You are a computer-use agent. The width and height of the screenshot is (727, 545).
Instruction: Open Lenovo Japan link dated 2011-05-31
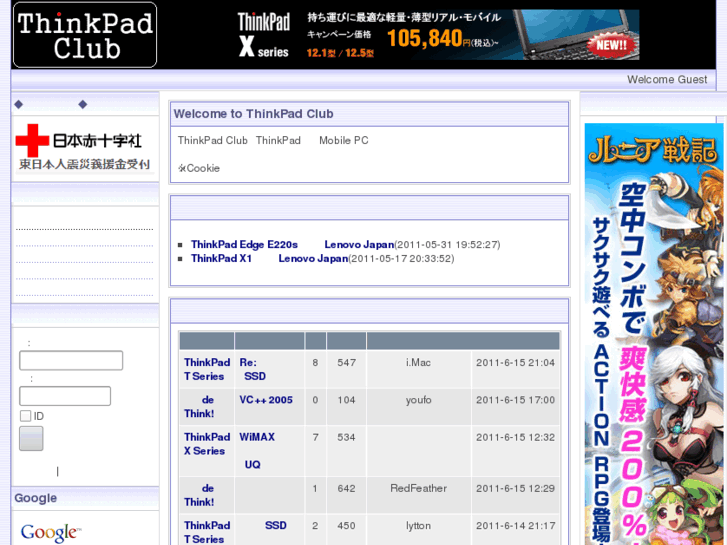point(359,244)
